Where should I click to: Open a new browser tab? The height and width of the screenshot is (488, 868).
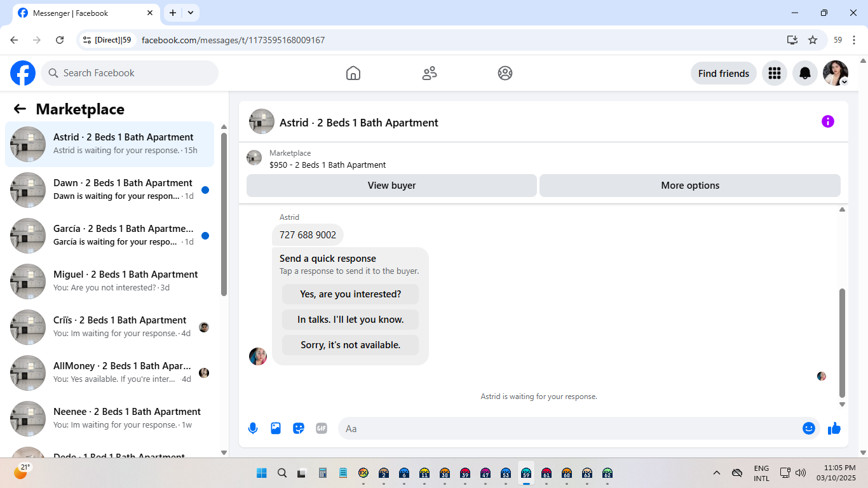tap(173, 13)
